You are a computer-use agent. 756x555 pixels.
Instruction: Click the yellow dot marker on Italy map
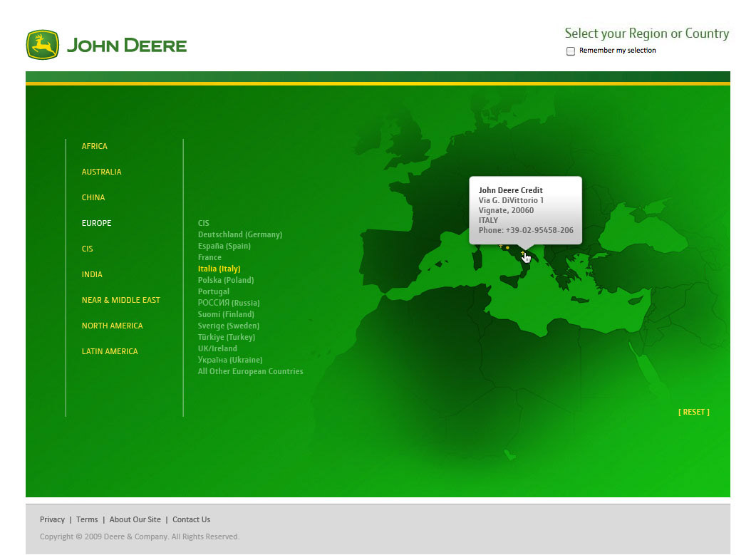click(507, 248)
